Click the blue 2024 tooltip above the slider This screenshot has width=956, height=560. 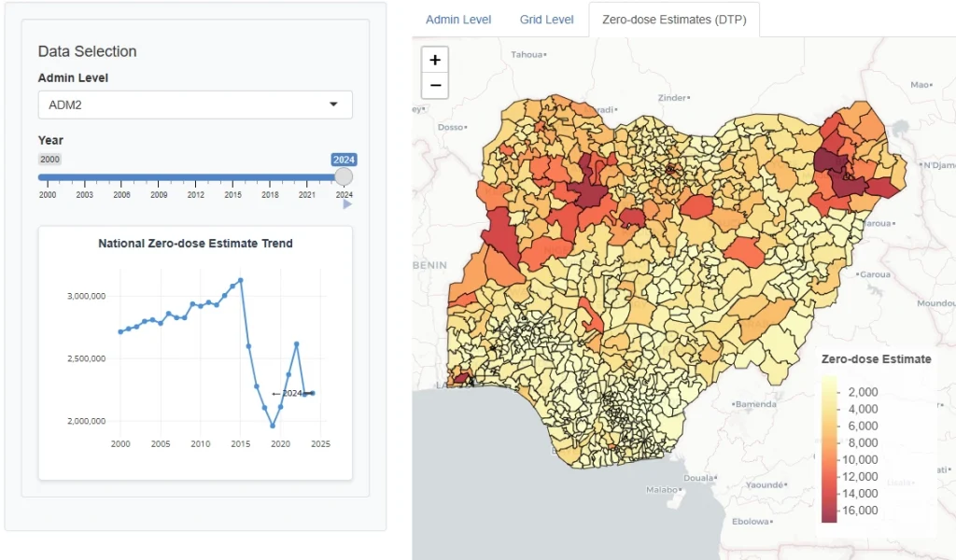coord(344,159)
